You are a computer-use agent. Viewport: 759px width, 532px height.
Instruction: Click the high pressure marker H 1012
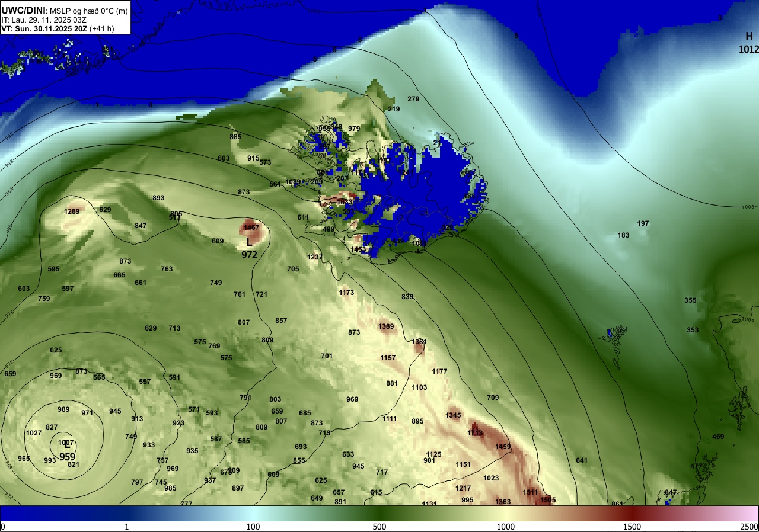pyautogui.click(x=748, y=43)
